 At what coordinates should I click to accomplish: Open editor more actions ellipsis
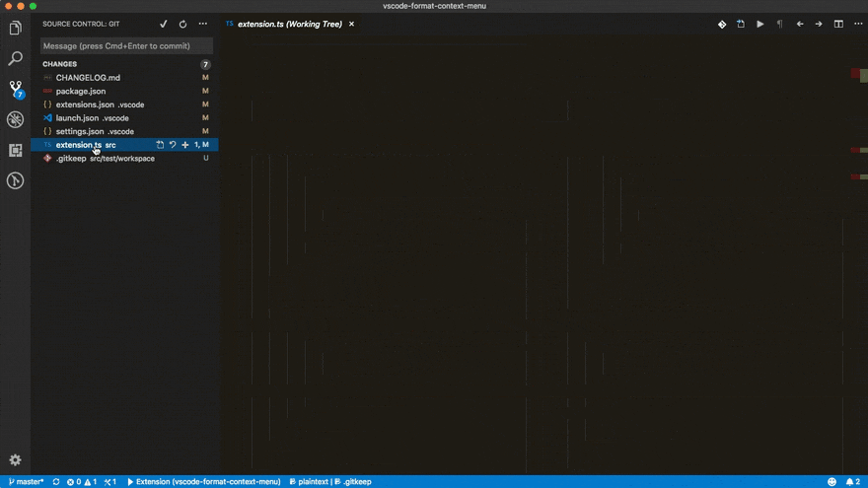pyautogui.click(x=858, y=24)
